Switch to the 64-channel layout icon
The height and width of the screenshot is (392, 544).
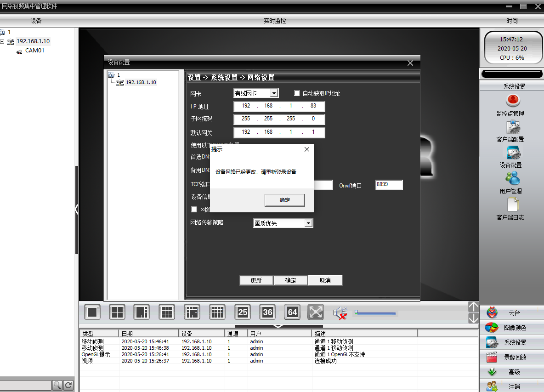tap(292, 312)
